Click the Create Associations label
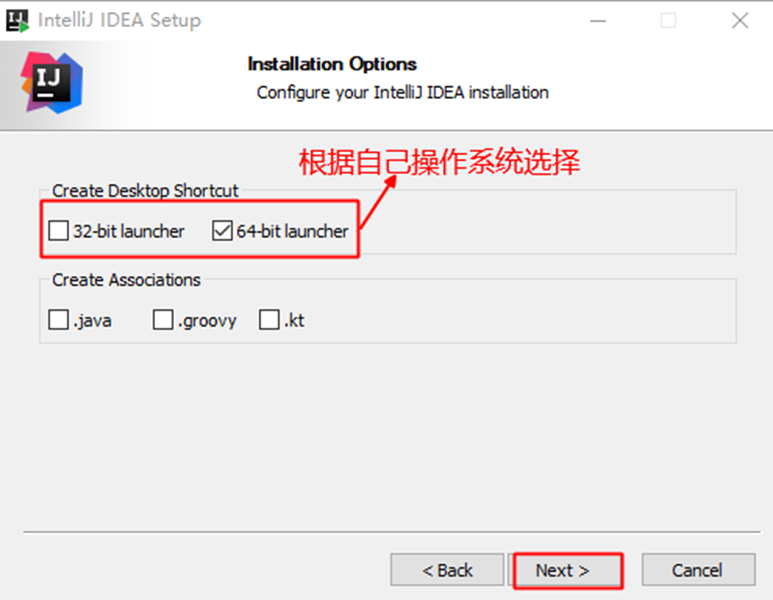The image size is (773, 600). click(126, 280)
